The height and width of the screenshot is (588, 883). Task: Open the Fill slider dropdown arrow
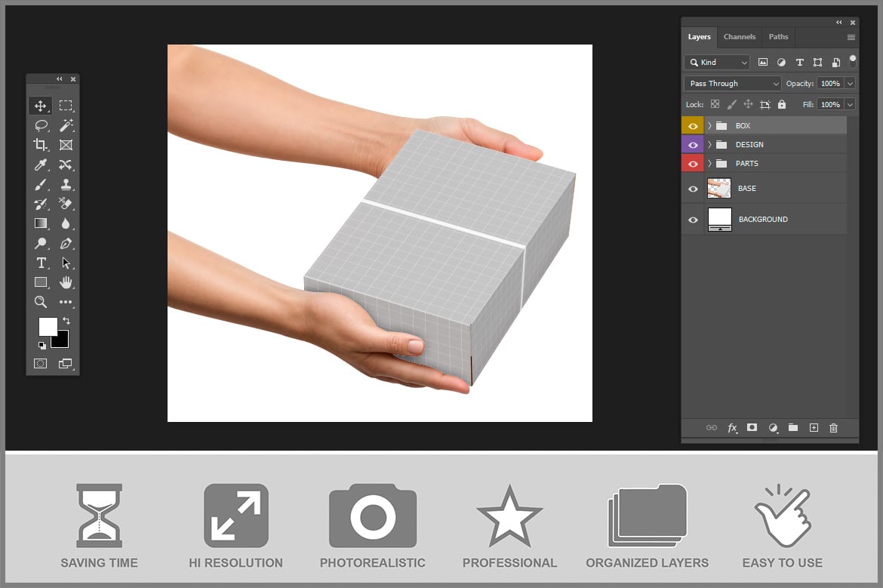point(850,105)
